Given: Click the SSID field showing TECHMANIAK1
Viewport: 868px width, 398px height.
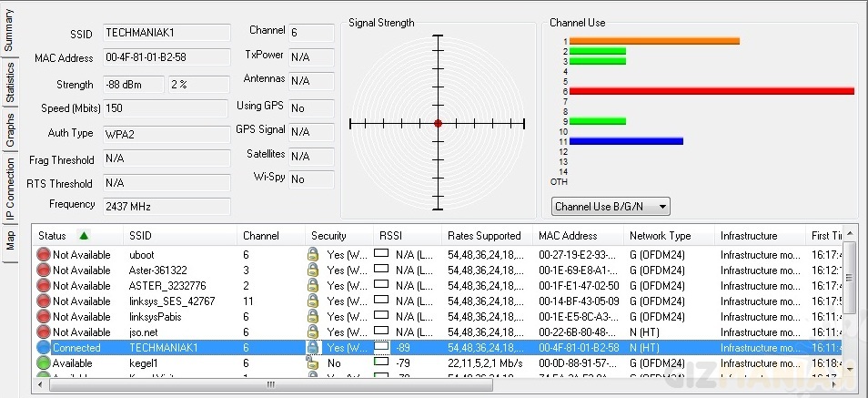Looking at the screenshot, I should 166,33.
